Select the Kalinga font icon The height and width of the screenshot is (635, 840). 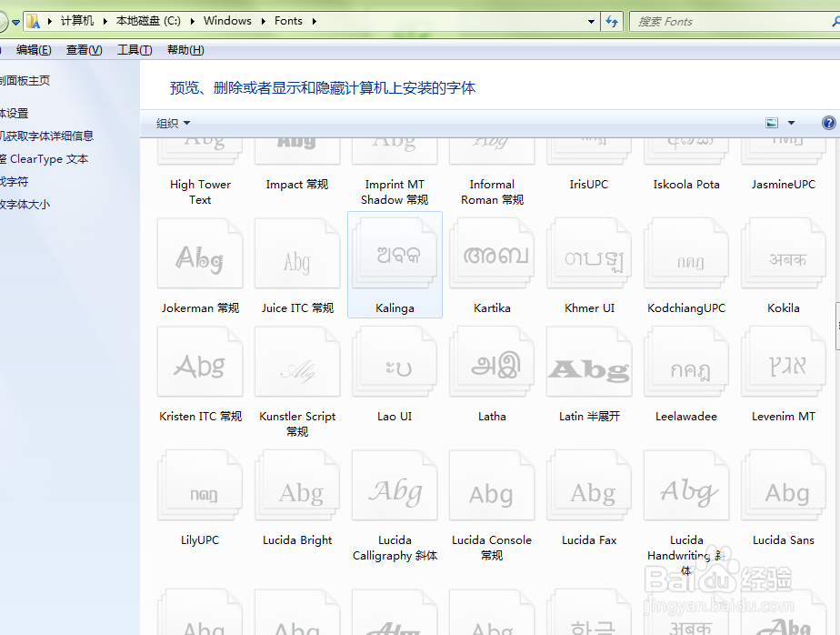[x=395, y=253]
